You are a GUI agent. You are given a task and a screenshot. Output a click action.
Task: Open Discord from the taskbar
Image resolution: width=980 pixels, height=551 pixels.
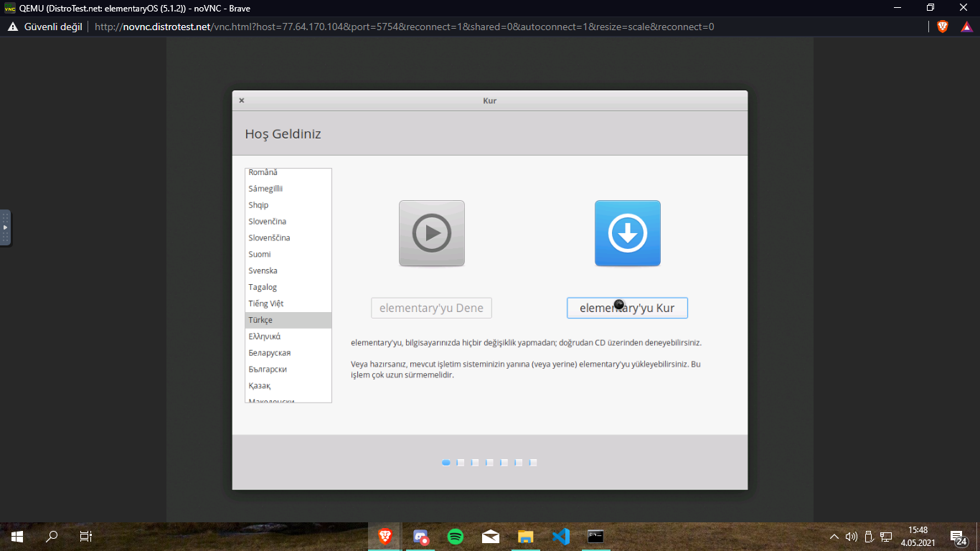[420, 536]
